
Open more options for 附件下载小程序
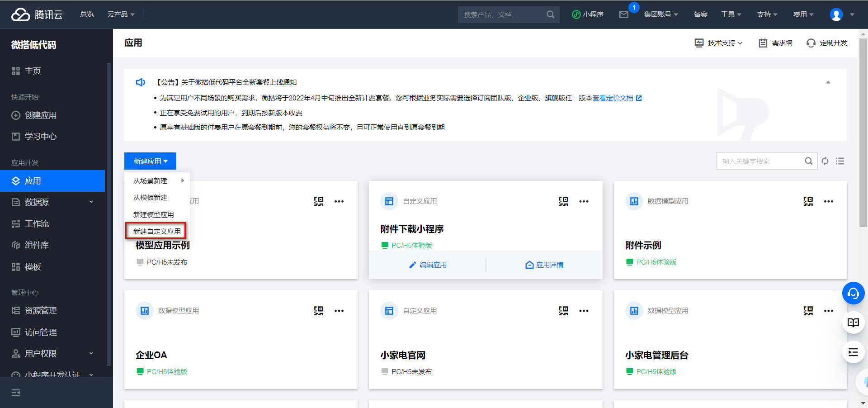coord(584,201)
